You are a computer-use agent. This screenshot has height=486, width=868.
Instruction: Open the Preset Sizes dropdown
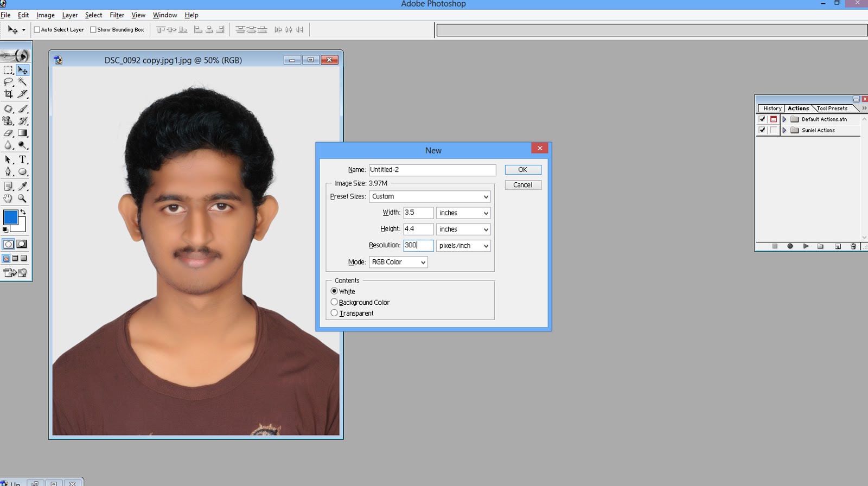pyautogui.click(x=430, y=196)
